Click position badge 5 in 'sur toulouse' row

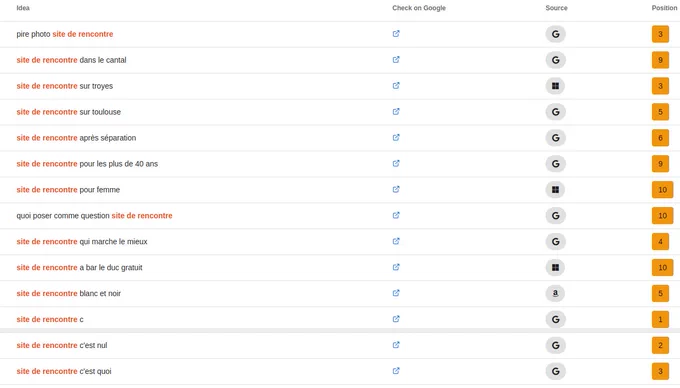[x=660, y=112]
